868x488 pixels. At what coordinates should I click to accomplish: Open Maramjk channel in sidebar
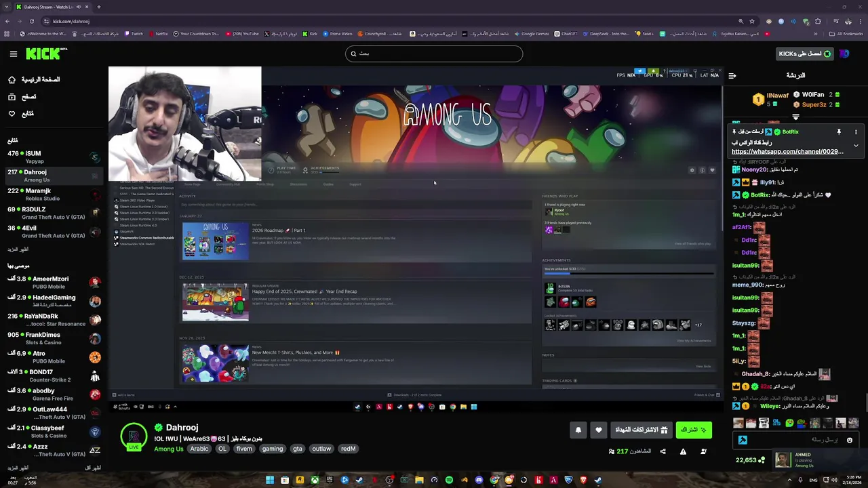pyautogui.click(x=54, y=195)
